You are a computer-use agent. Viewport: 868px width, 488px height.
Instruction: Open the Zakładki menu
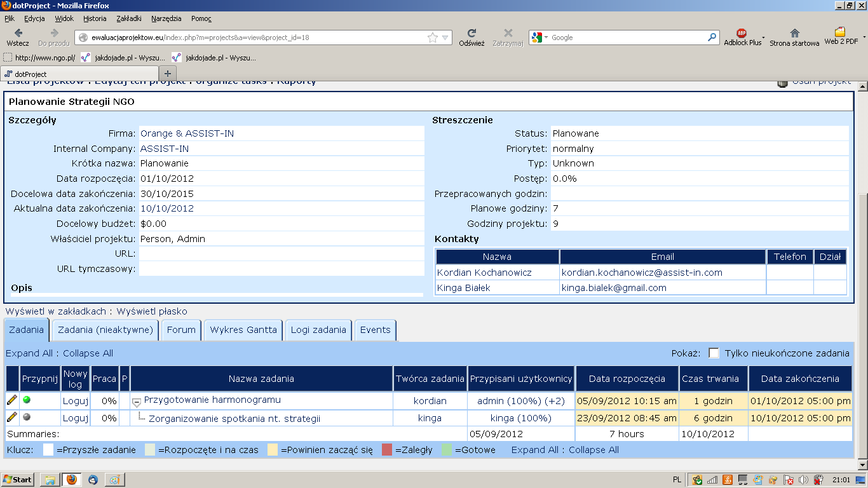129,18
